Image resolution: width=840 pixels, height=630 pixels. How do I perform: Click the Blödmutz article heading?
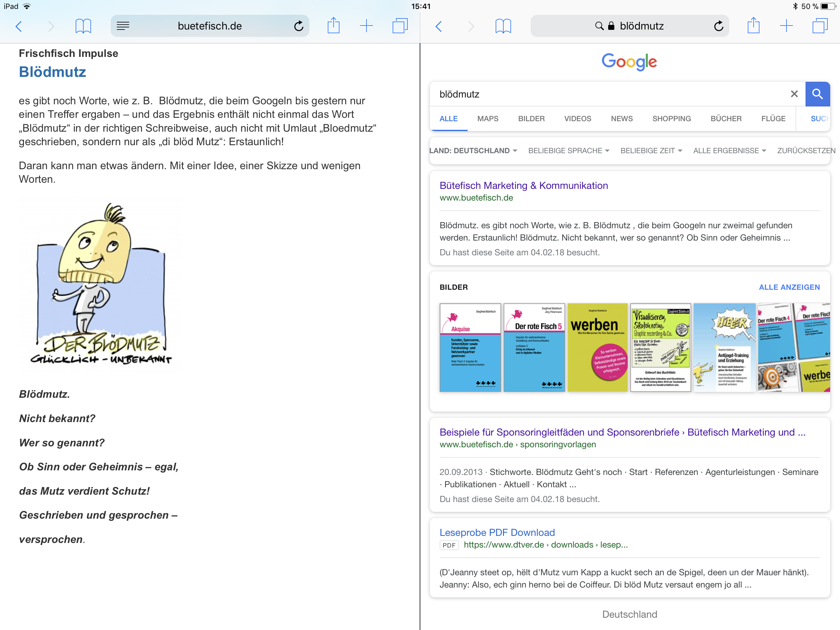(52, 72)
